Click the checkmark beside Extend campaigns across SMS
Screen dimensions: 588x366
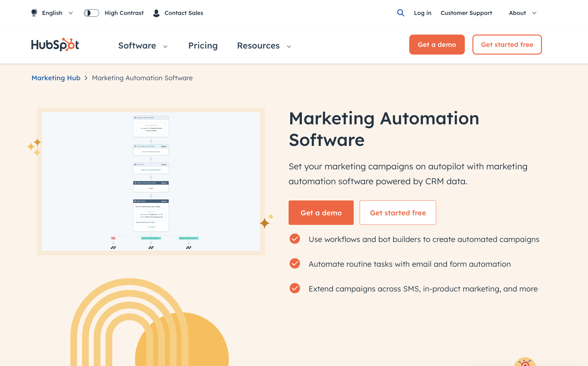(295, 288)
